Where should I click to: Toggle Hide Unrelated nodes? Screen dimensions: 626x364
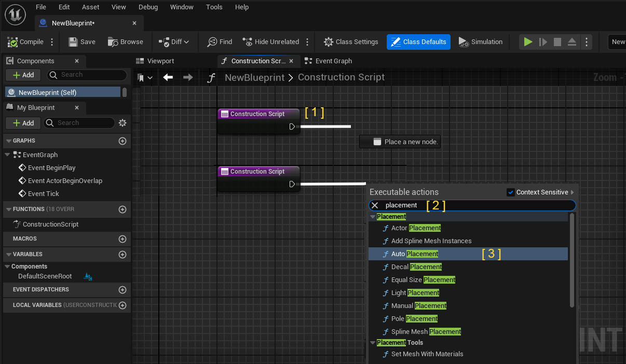[271, 42]
